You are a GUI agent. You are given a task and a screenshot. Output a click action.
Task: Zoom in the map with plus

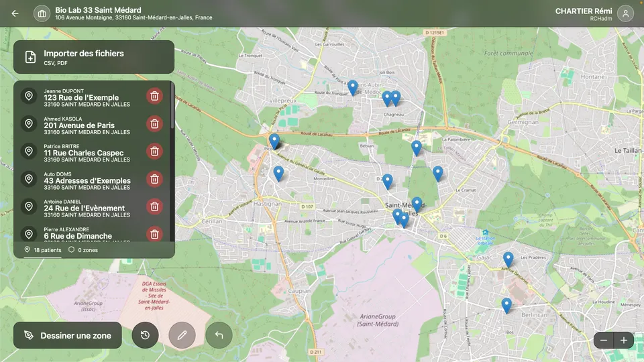pyautogui.click(x=624, y=341)
